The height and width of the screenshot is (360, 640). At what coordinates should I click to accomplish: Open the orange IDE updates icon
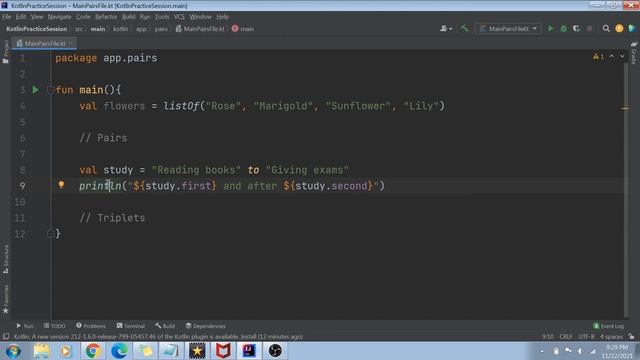pos(619,29)
